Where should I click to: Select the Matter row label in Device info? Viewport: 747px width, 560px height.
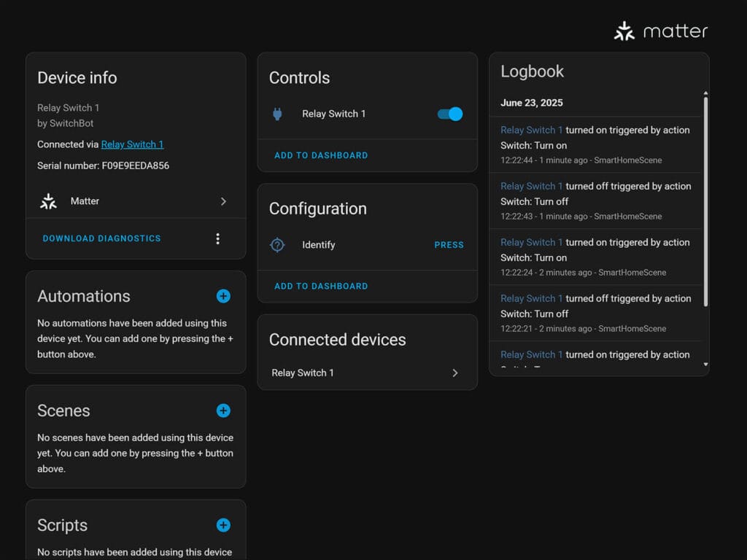click(85, 201)
